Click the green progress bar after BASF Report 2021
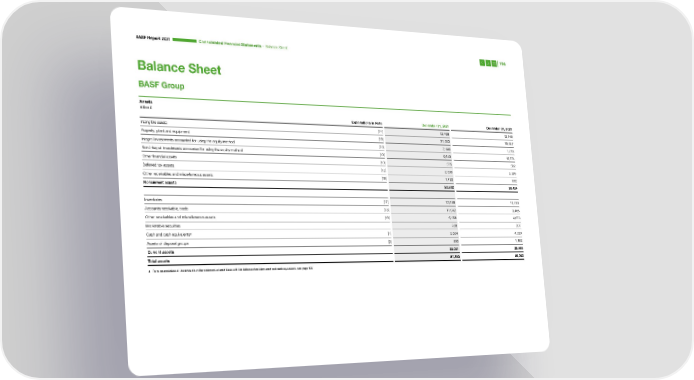The image size is (694, 380). tap(185, 41)
